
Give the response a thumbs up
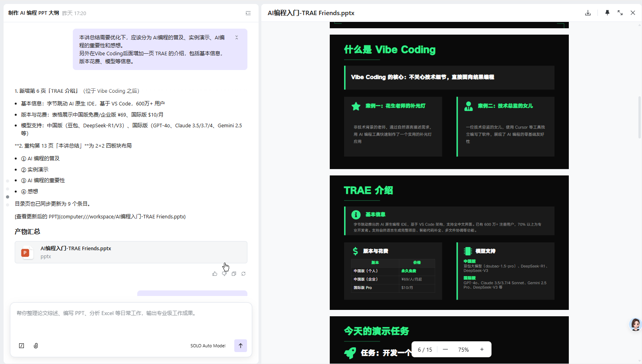(x=215, y=274)
